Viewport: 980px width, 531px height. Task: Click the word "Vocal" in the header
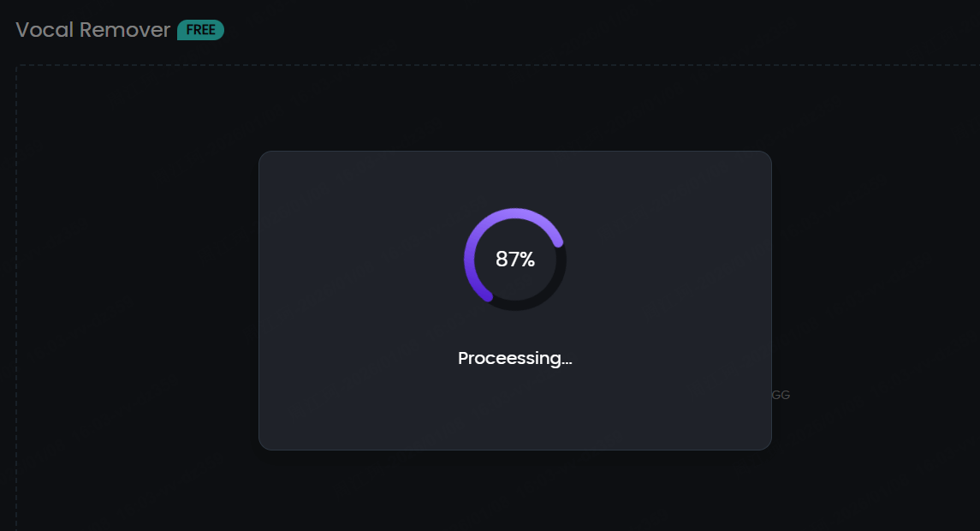45,30
